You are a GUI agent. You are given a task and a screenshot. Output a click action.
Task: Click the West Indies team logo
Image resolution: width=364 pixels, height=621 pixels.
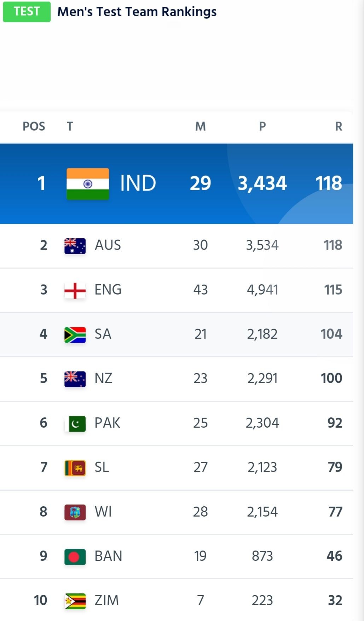pos(75,512)
